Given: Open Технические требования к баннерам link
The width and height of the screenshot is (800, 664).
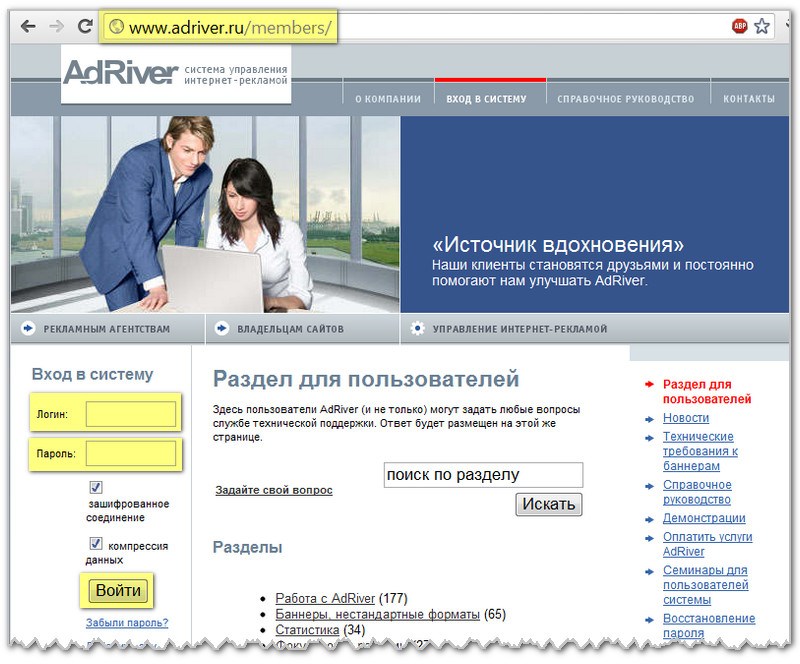Looking at the screenshot, I should 701,451.
